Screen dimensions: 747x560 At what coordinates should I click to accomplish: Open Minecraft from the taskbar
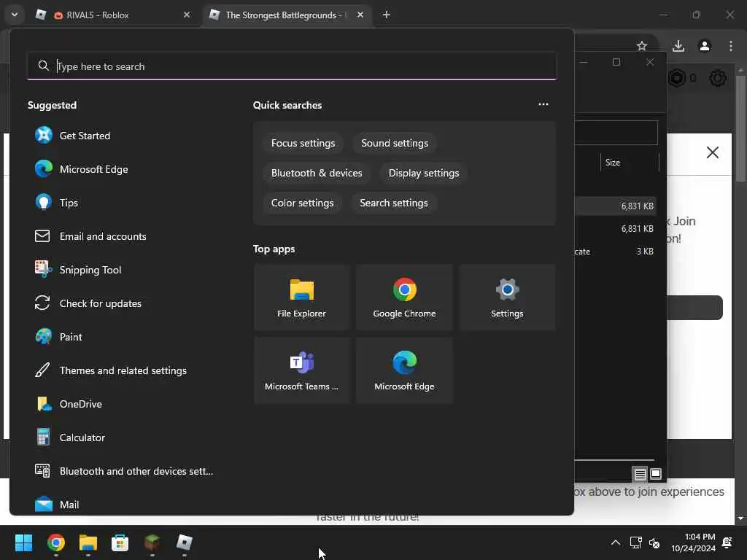pos(152,542)
